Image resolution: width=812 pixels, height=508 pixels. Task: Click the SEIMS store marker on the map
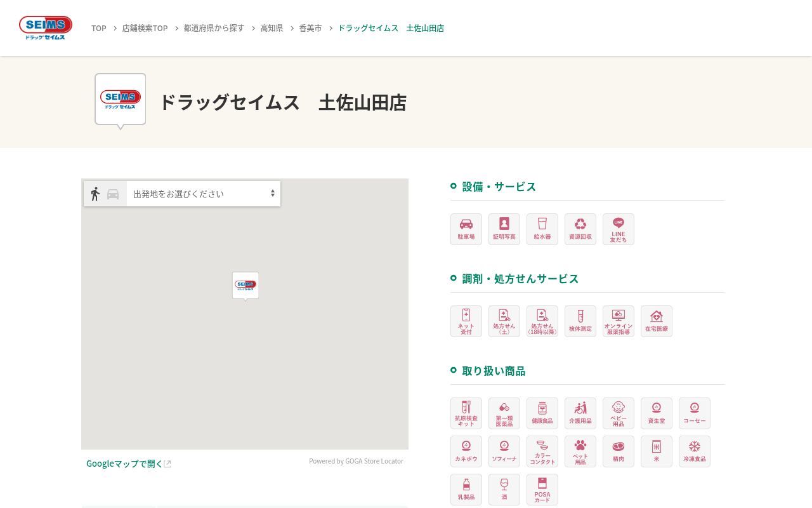(x=246, y=286)
